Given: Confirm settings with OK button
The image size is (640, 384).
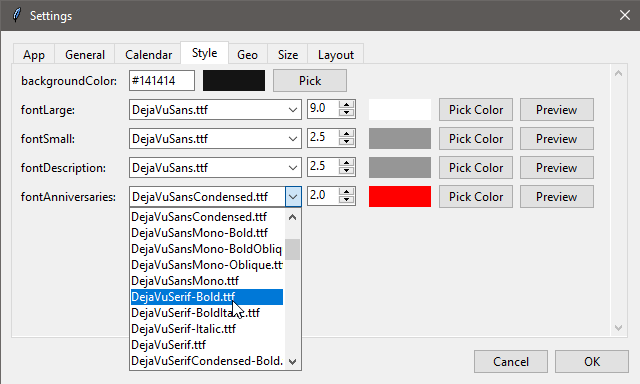Looking at the screenshot, I should click(592, 362).
